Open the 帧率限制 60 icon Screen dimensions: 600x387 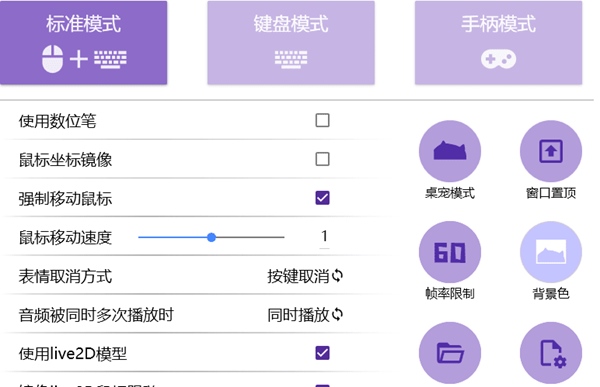point(450,252)
